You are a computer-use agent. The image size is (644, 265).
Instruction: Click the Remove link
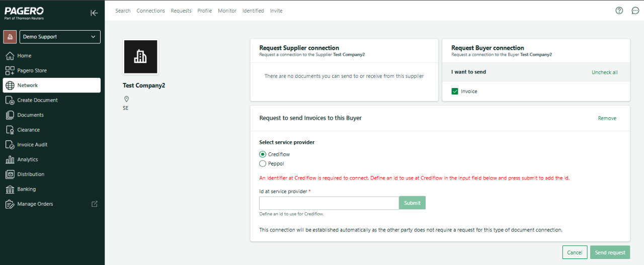[x=607, y=118]
